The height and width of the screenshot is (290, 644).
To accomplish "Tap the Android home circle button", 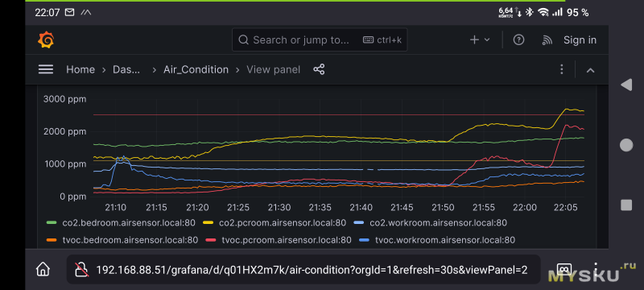I will [626, 145].
